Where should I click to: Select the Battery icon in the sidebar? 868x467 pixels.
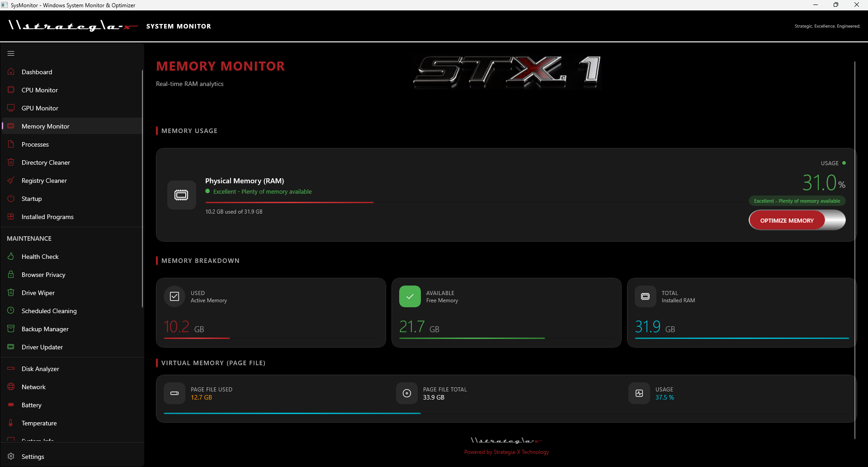(x=10, y=405)
